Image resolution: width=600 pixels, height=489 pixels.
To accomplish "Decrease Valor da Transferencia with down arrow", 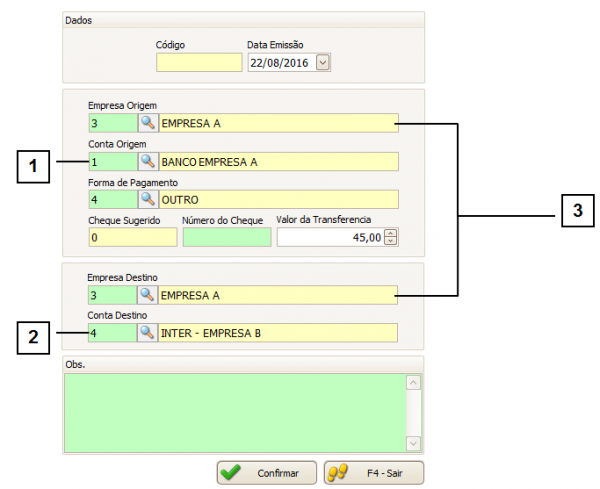I will click(390, 241).
